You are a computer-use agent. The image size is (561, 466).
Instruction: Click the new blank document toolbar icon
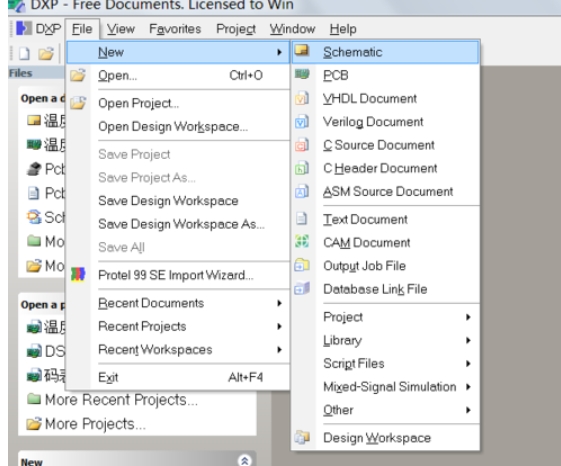tap(24, 53)
